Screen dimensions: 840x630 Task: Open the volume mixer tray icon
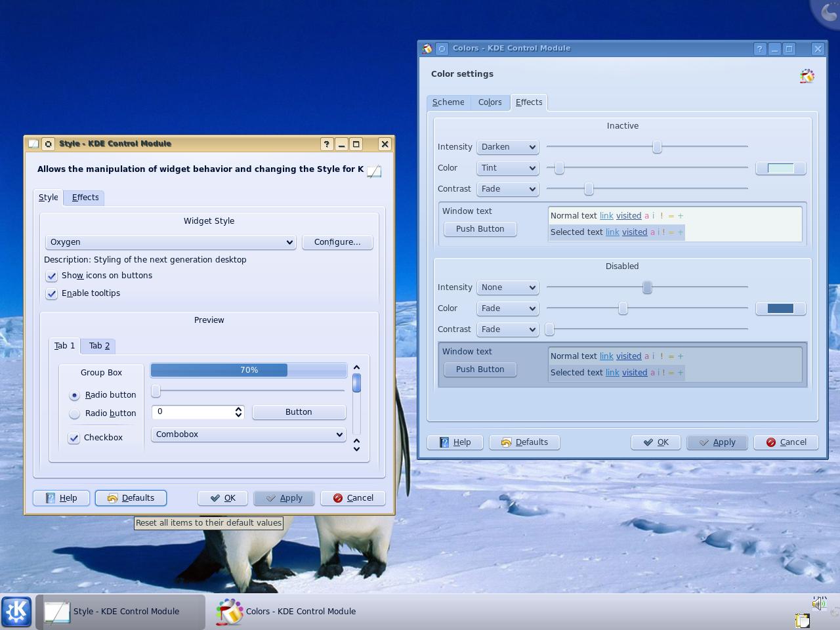818,603
